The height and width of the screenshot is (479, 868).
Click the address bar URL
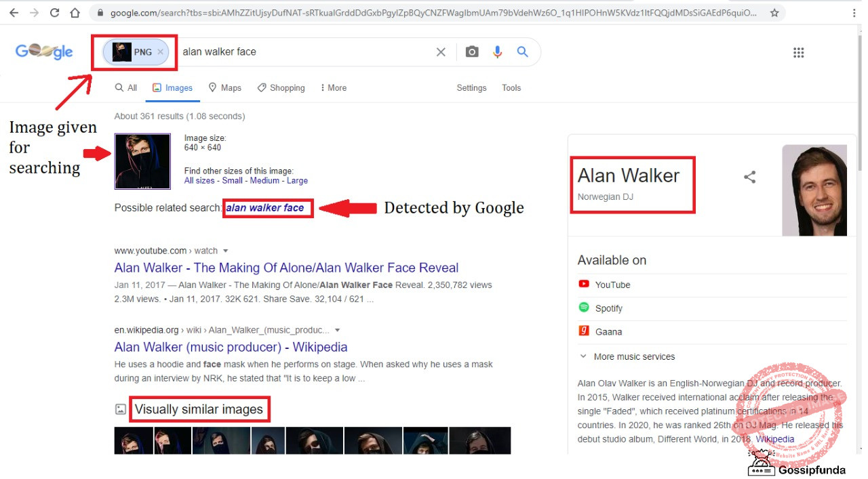[433, 13]
